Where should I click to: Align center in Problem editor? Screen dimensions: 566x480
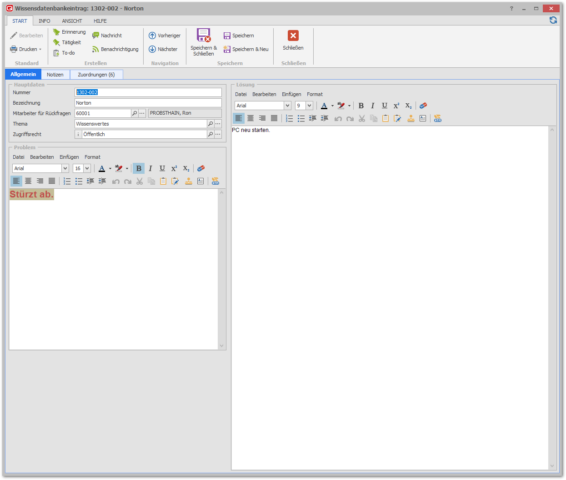28,181
